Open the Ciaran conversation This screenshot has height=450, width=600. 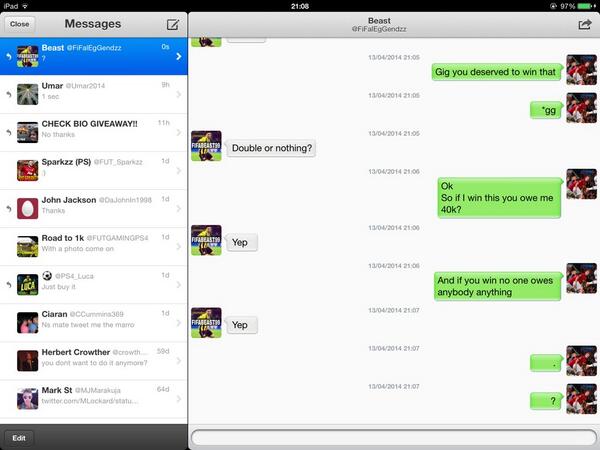tap(94, 323)
